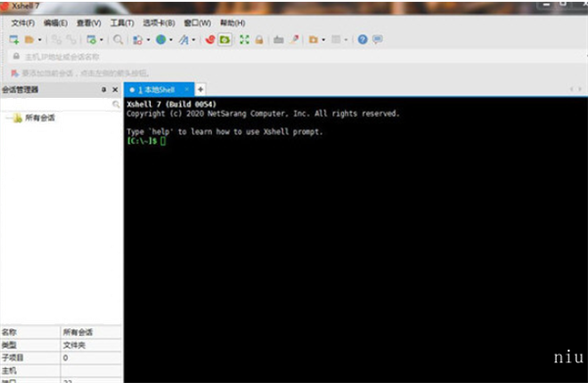Click the bookmark bar add-session flag icon
Image resolution: width=588 pixels, height=383 pixels.
tap(15, 73)
